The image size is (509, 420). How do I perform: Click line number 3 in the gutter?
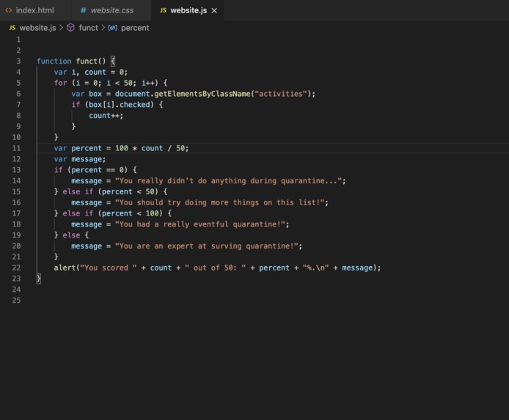coord(18,62)
